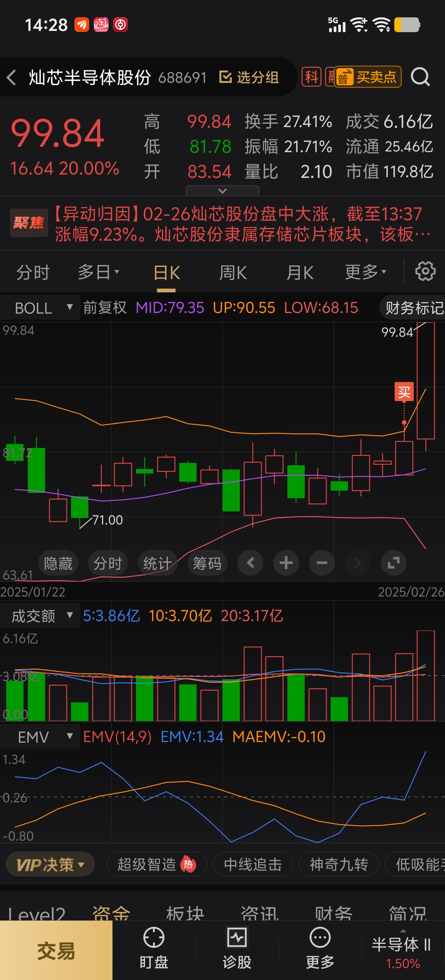Tap the 71.00 low price label
This screenshot has height=980, width=445.
[108, 520]
